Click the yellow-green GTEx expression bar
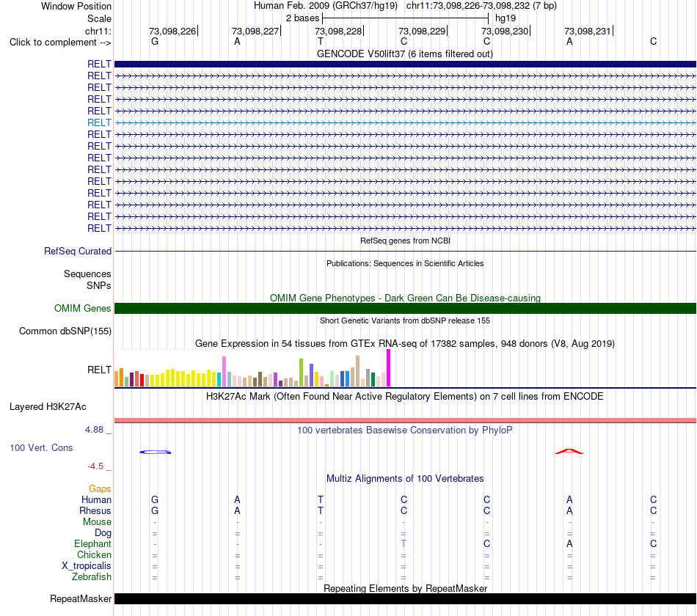 [302, 373]
